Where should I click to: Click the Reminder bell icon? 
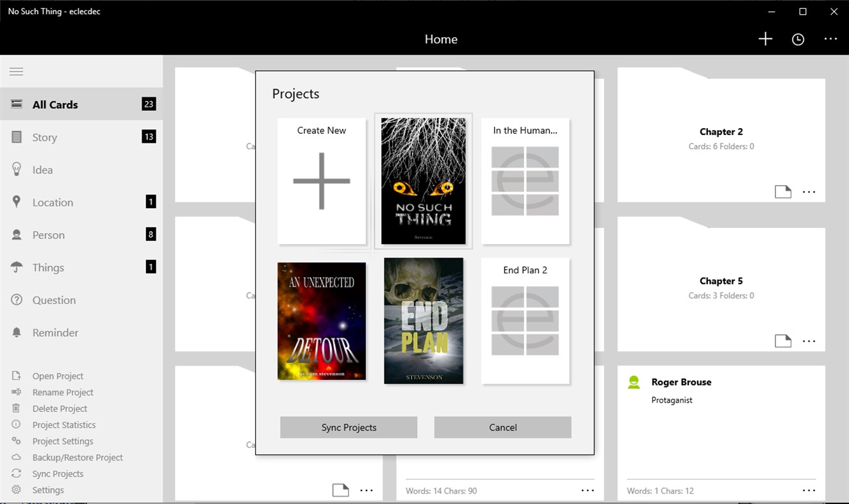pos(17,332)
